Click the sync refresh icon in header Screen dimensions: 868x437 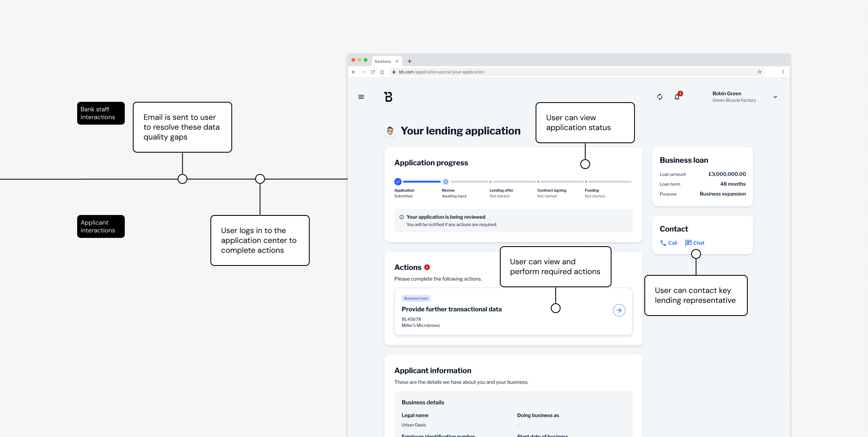click(x=660, y=97)
